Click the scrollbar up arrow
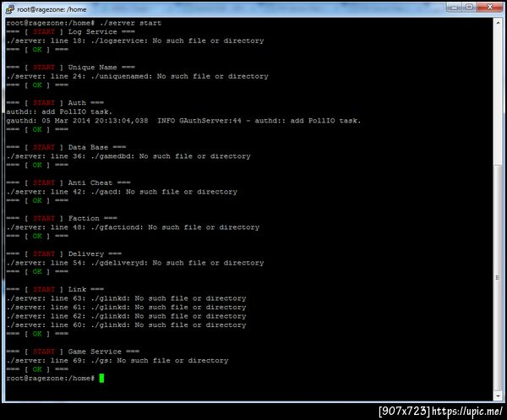This screenshot has height=420, width=507. click(498, 23)
